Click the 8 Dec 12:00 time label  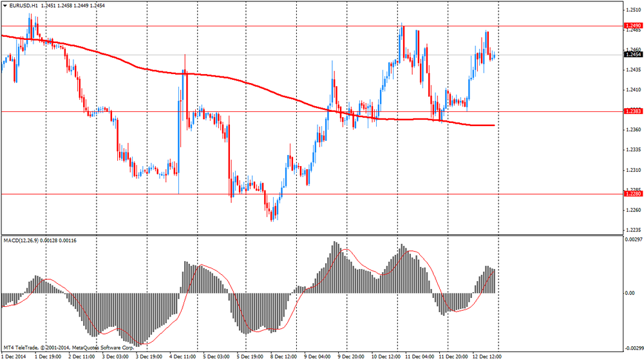[284, 356]
